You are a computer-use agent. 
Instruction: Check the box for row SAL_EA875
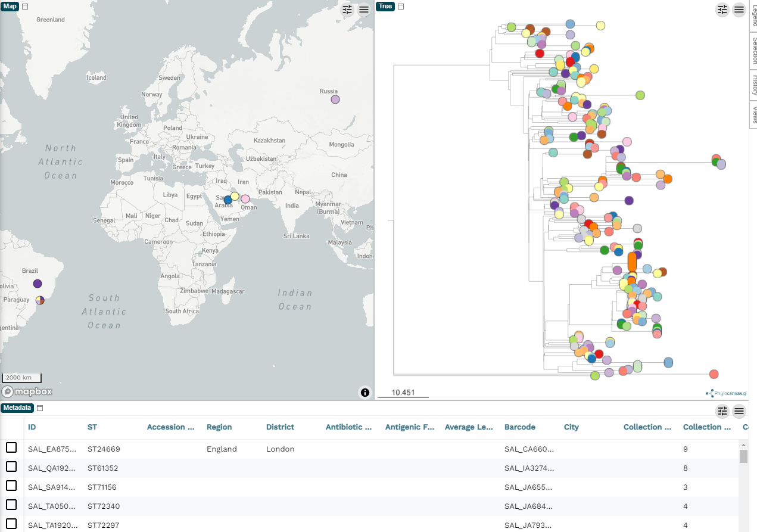pyautogui.click(x=11, y=448)
